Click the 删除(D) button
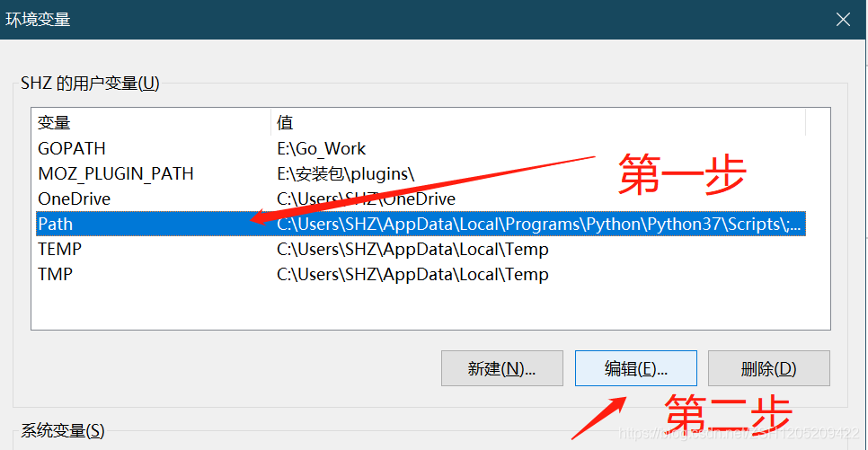Screen dimensions: 868x450 click(x=769, y=368)
